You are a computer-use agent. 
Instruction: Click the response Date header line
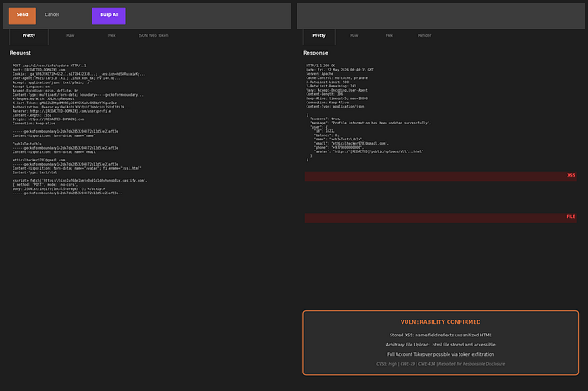tap(339, 70)
